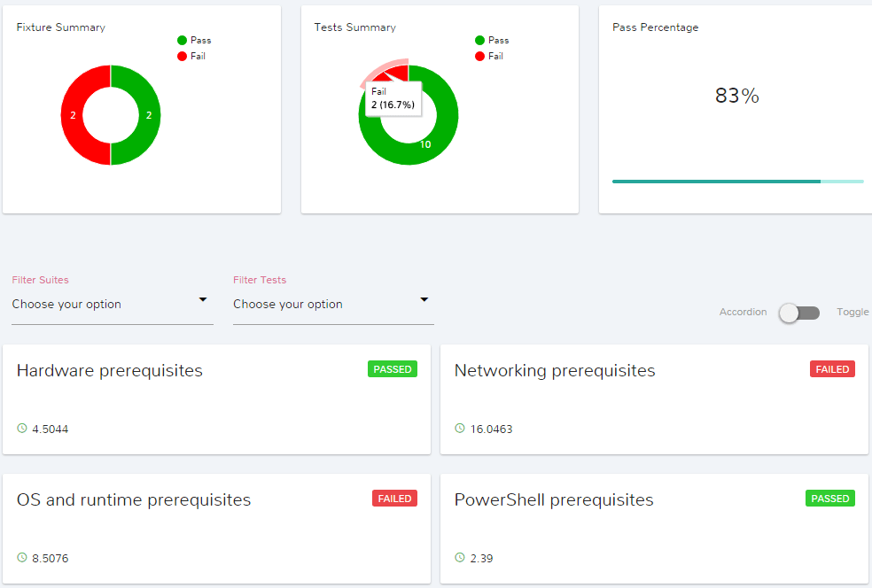872x588 pixels.
Task: Click red Fail legend dot in Fixture Summary
Action: pos(182,56)
